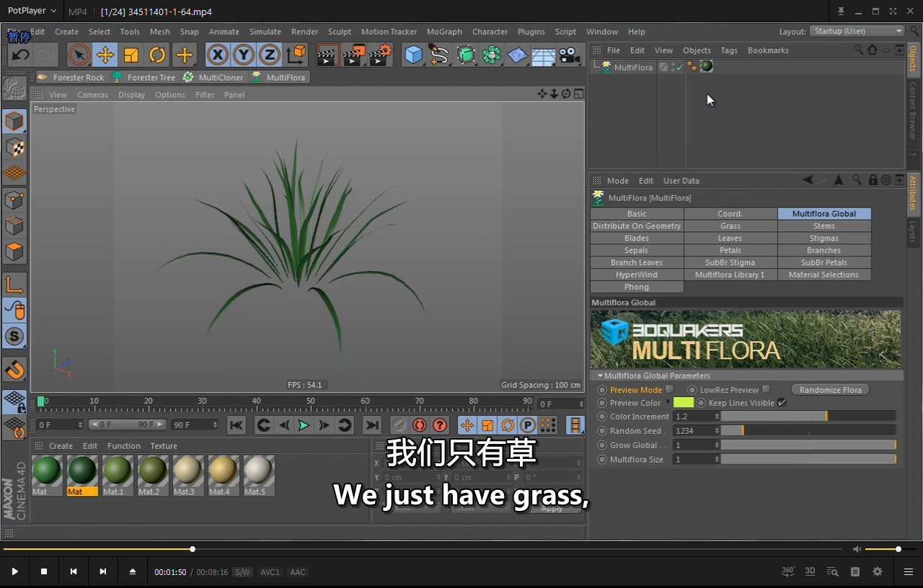Add a Cube primitive object icon

(x=413, y=55)
